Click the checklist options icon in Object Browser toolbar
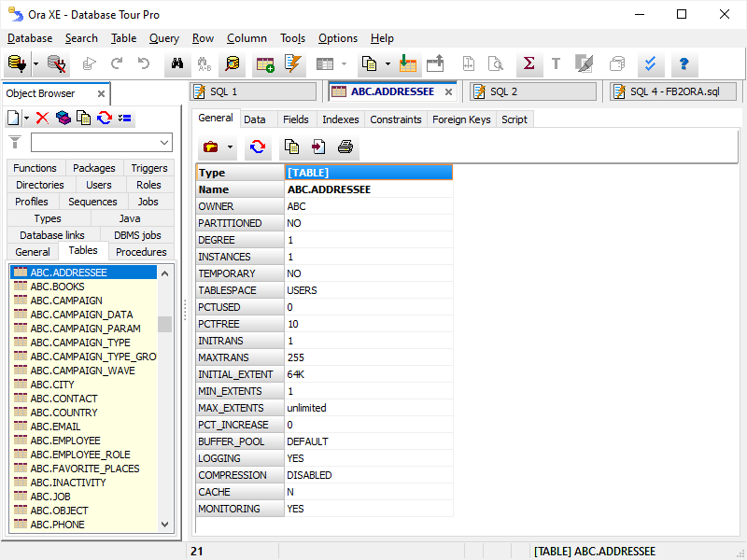 point(126,118)
